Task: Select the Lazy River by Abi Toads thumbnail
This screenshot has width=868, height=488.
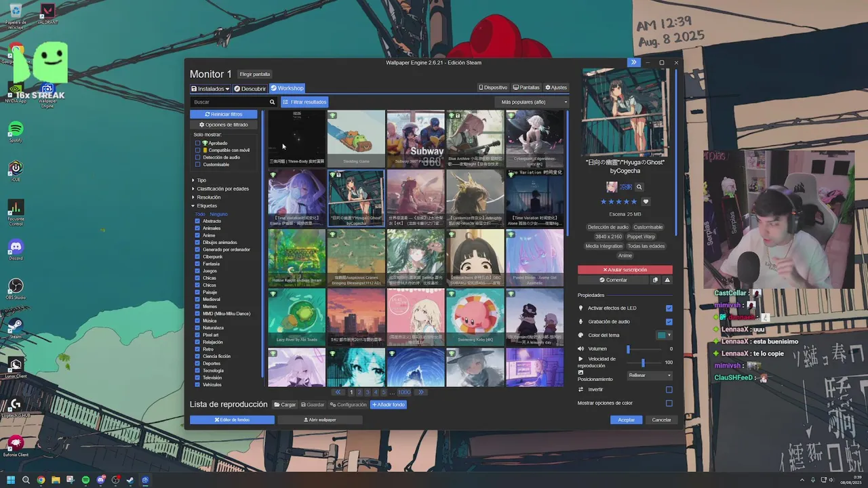Action: click(x=296, y=317)
